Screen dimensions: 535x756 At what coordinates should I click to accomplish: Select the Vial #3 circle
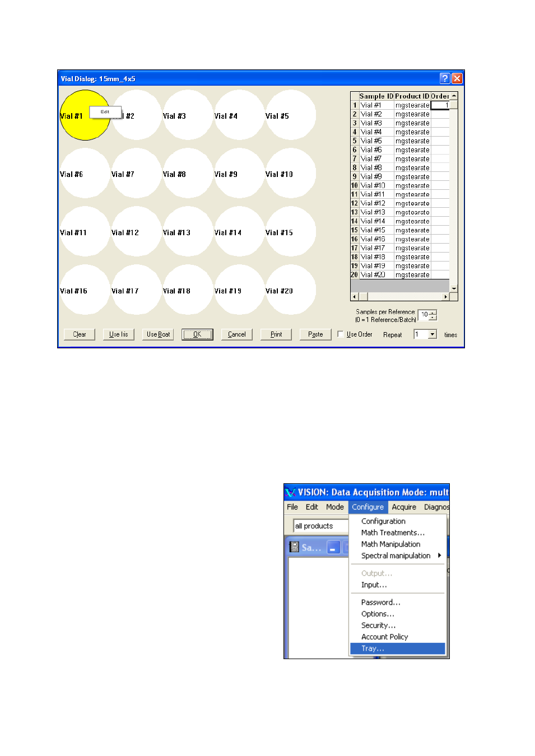[188, 115]
